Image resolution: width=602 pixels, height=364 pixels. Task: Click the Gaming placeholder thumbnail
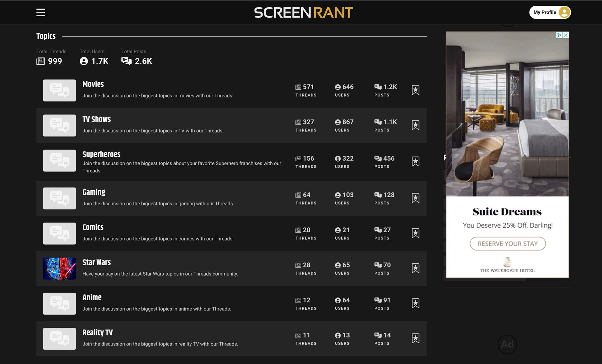59,198
